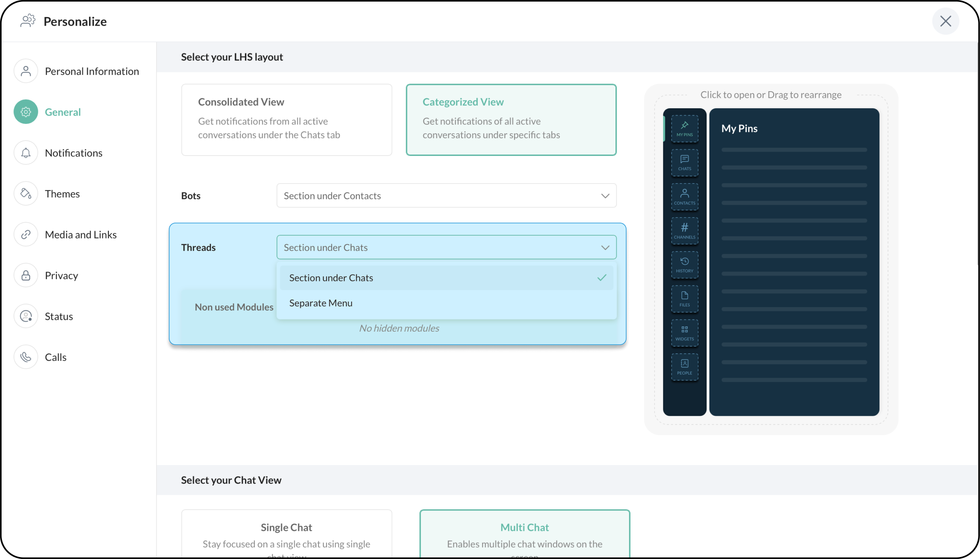Select the Consolidated View layout option
Screen dimensions: 980x559
pyautogui.click(x=286, y=119)
